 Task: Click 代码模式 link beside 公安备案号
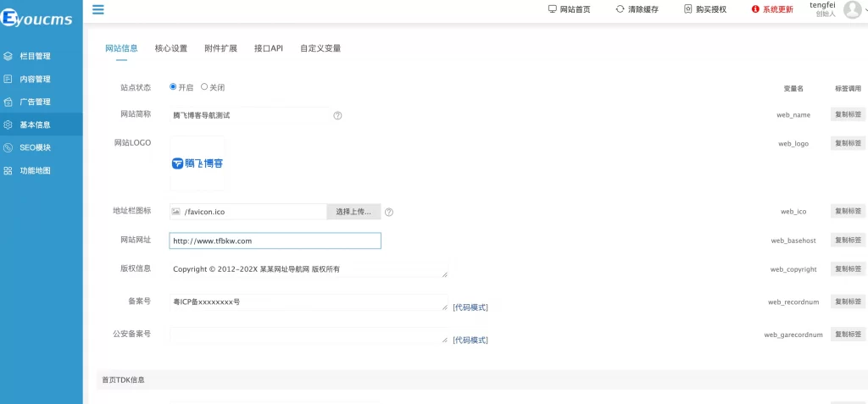[x=470, y=340]
